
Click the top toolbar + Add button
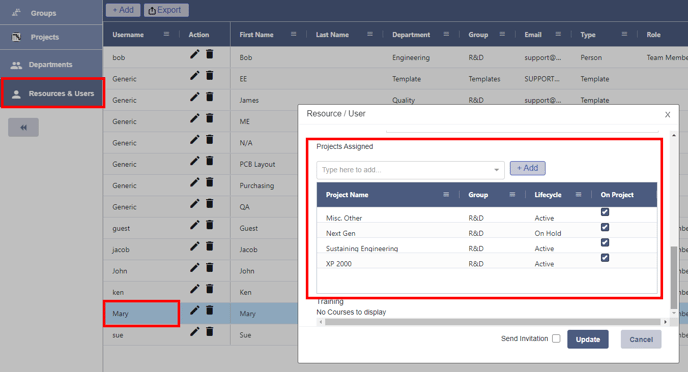tap(123, 10)
